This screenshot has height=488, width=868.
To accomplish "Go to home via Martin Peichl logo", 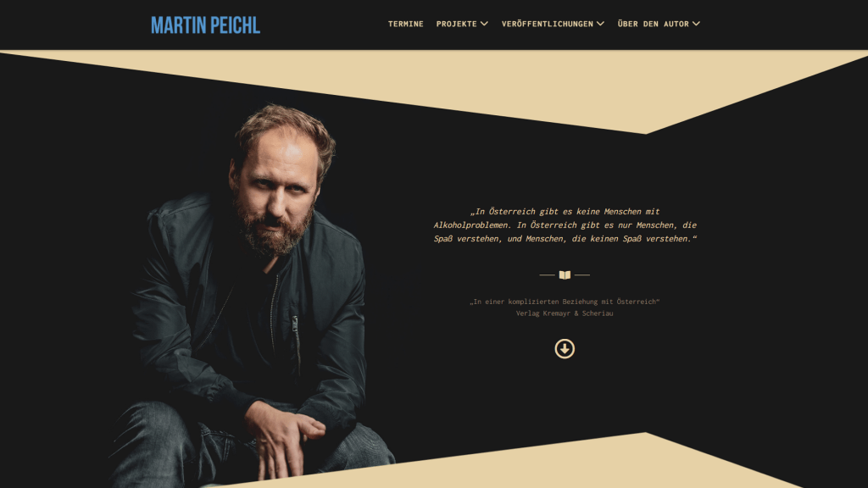I will [205, 25].
